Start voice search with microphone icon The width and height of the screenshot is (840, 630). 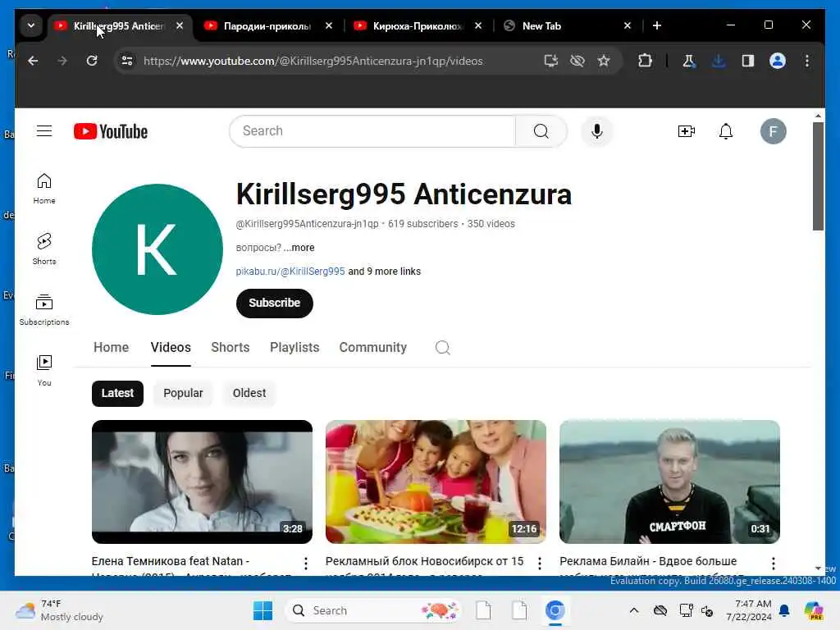[x=597, y=131]
